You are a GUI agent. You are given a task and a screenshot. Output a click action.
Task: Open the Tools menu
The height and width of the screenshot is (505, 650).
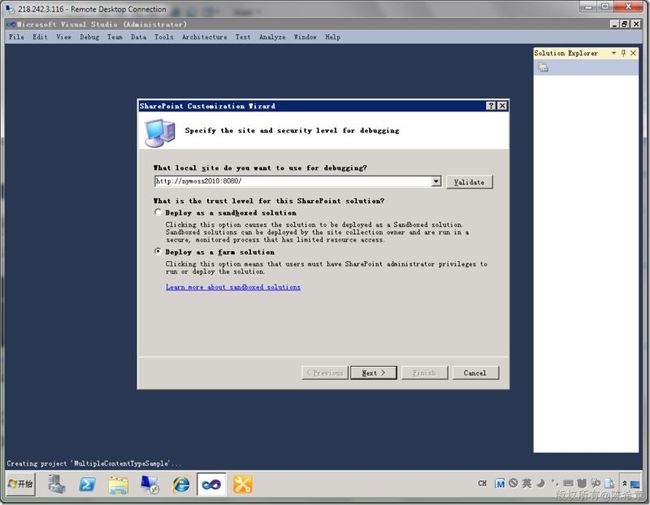pyautogui.click(x=164, y=37)
